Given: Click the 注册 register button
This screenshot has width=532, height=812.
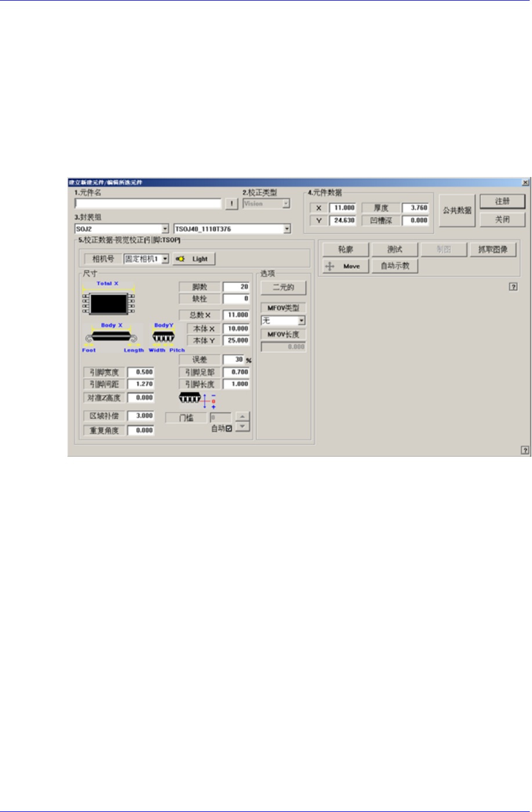Looking at the screenshot, I should 502,201.
